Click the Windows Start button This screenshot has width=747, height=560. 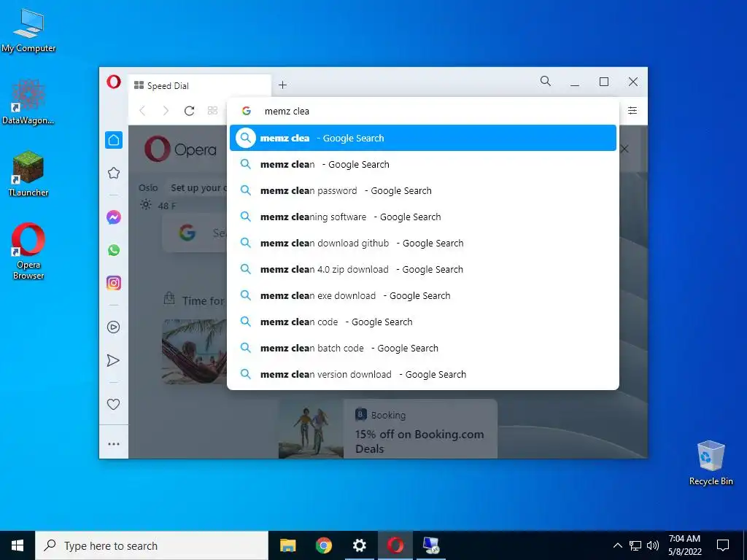point(18,545)
